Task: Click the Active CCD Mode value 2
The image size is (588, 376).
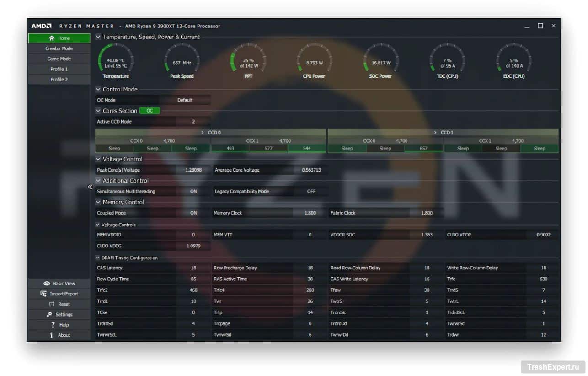Action: point(193,122)
